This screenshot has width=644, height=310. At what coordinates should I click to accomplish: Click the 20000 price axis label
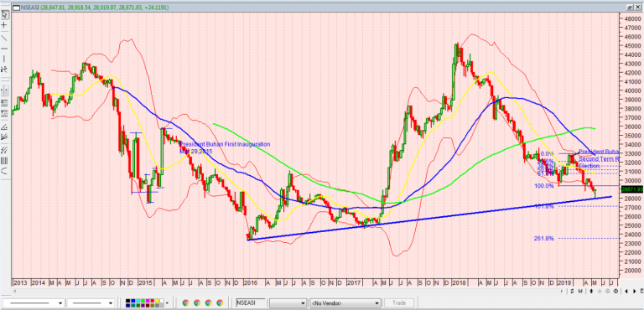click(633, 270)
